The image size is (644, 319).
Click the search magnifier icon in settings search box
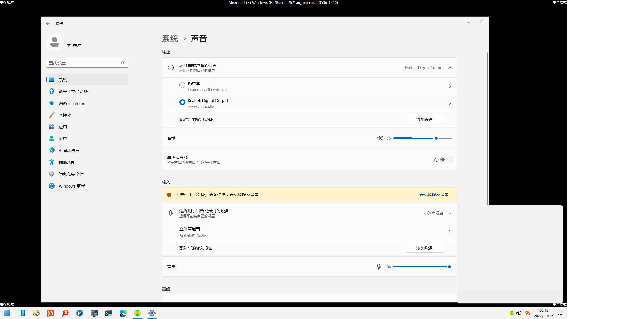123,63
